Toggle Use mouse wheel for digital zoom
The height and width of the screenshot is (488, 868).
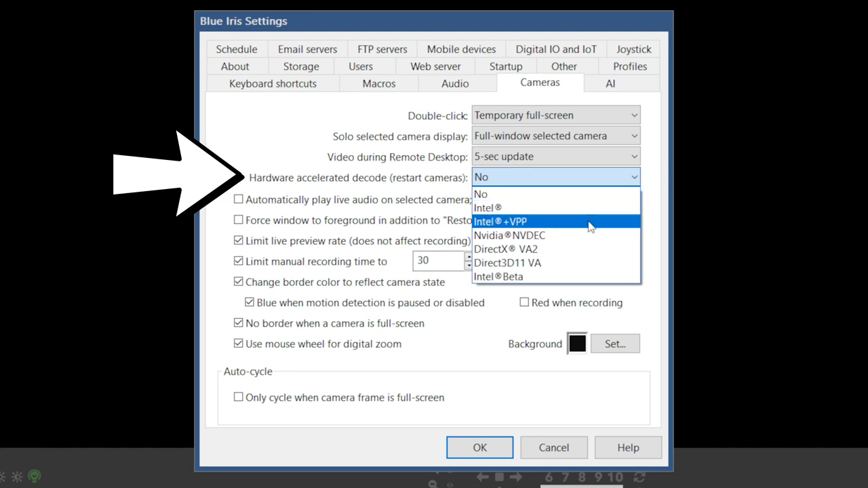point(239,344)
